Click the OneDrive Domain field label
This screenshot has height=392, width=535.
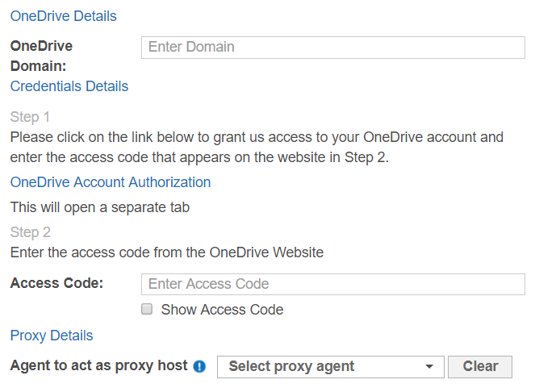point(41,56)
